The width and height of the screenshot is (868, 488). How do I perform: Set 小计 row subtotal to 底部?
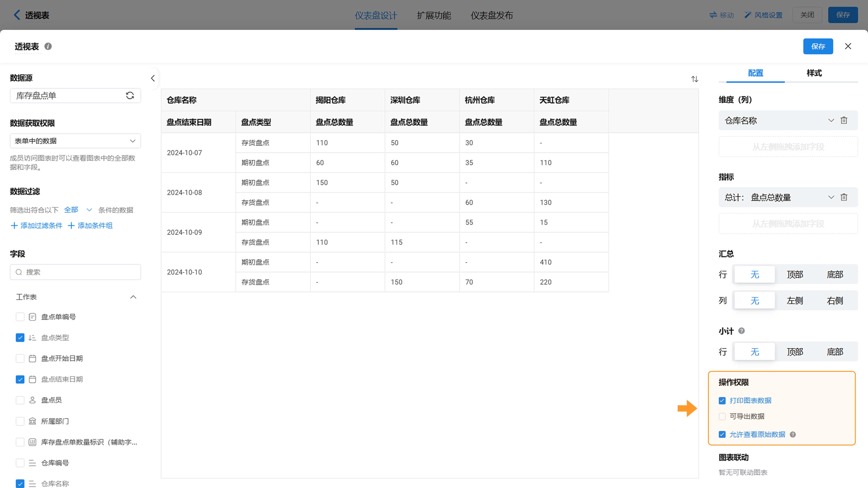(835, 352)
